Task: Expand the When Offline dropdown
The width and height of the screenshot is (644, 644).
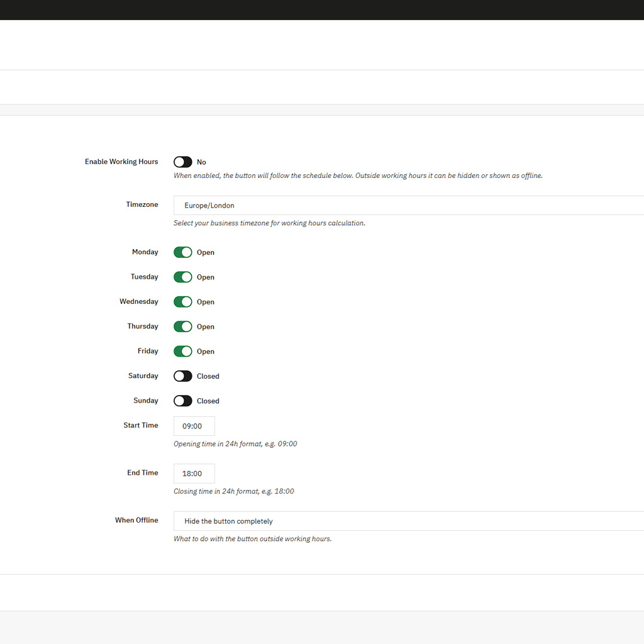Action: [409, 521]
